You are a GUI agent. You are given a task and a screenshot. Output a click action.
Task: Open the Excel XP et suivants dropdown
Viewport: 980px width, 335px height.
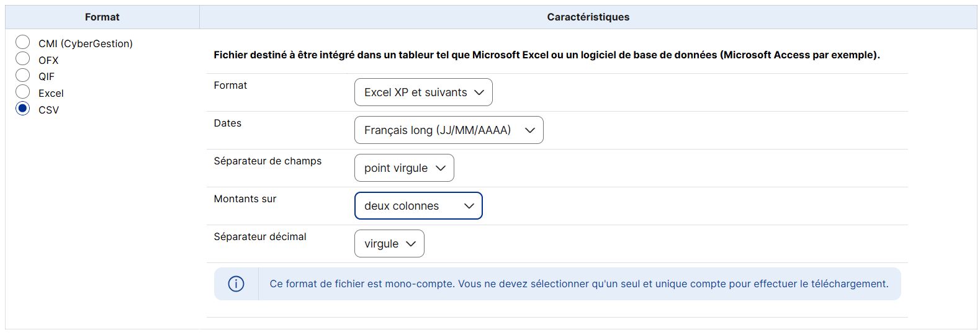pos(423,92)
